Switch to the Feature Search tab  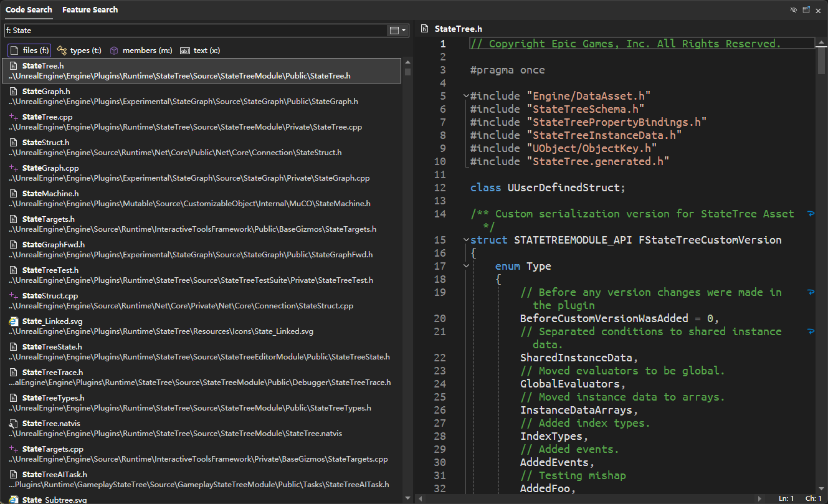point(90,10)
